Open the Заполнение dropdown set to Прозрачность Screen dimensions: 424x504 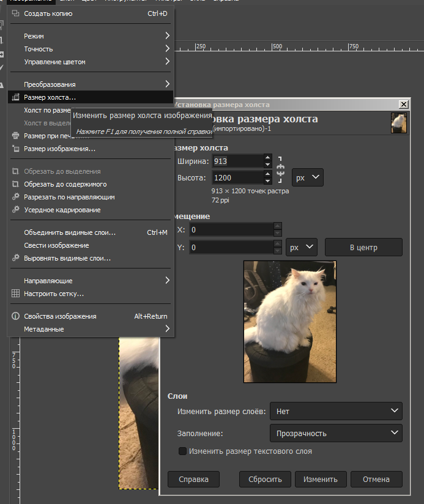(336, 433)
